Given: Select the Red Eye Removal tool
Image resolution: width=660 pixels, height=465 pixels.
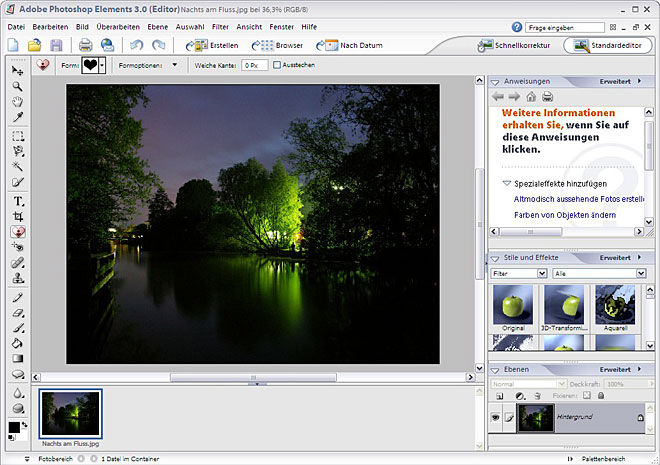Looking at the screenshot, I should pyautogui.click(x=18, y=247).
